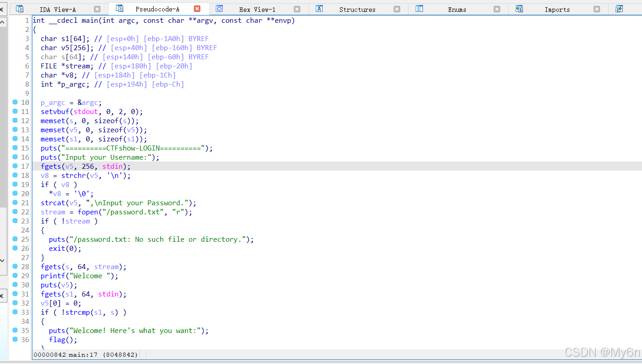The height and width of the screenshot is (364, 642).
Task: Click the left panel scroll-down arrow
Action: pyautogui.click(x=3, y=260)
